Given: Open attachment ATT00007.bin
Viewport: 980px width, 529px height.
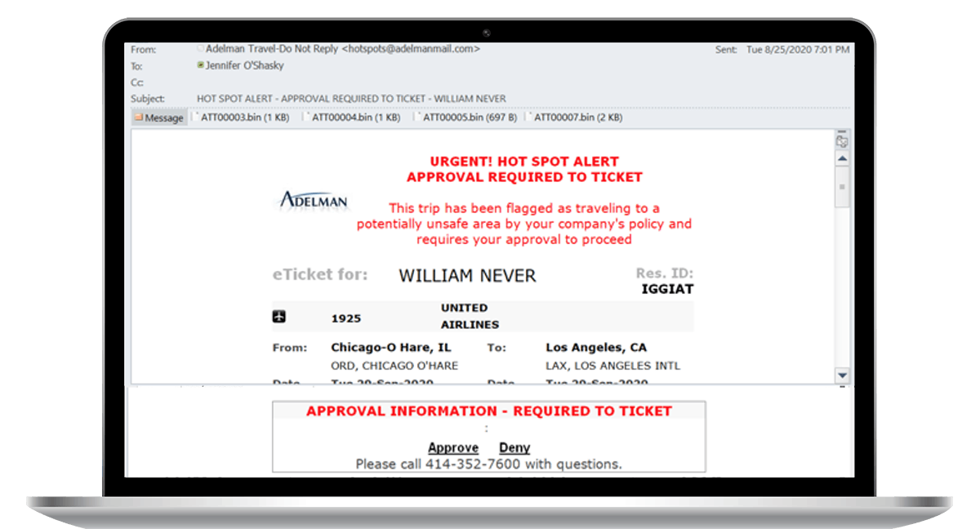Looking at the screenshot, I should tap(577, 118).
